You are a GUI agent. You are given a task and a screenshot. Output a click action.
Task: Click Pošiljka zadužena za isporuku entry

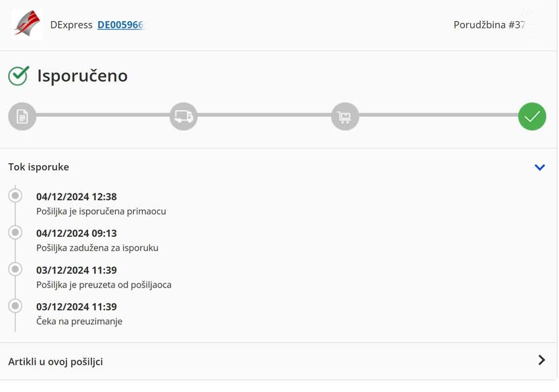pyautogui.click(x=97, y=248)
